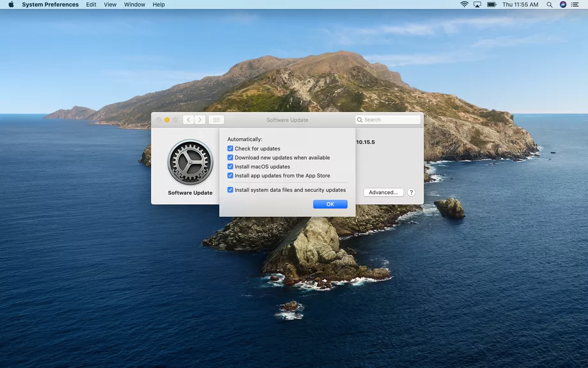Open the Apple menu

[11, 4]
